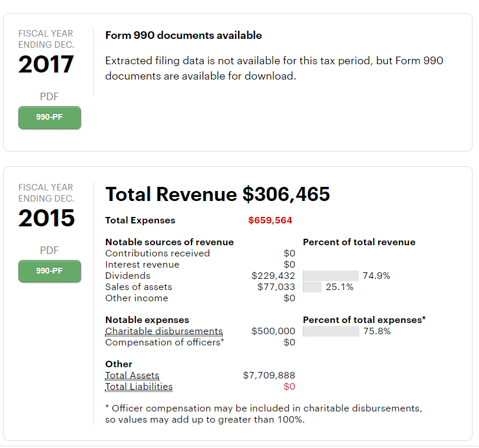Select the fiscal year 2017 heading
Image resolution: width=479 pixels, height=448 pixels.
coord(46,64)
